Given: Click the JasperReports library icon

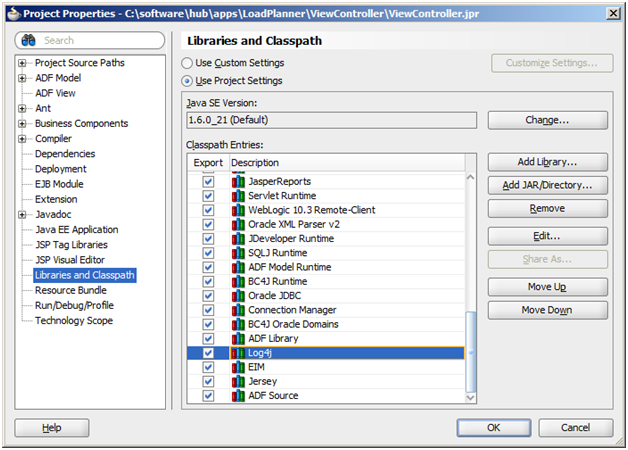Looking at the screenshot, I should 238,182.
